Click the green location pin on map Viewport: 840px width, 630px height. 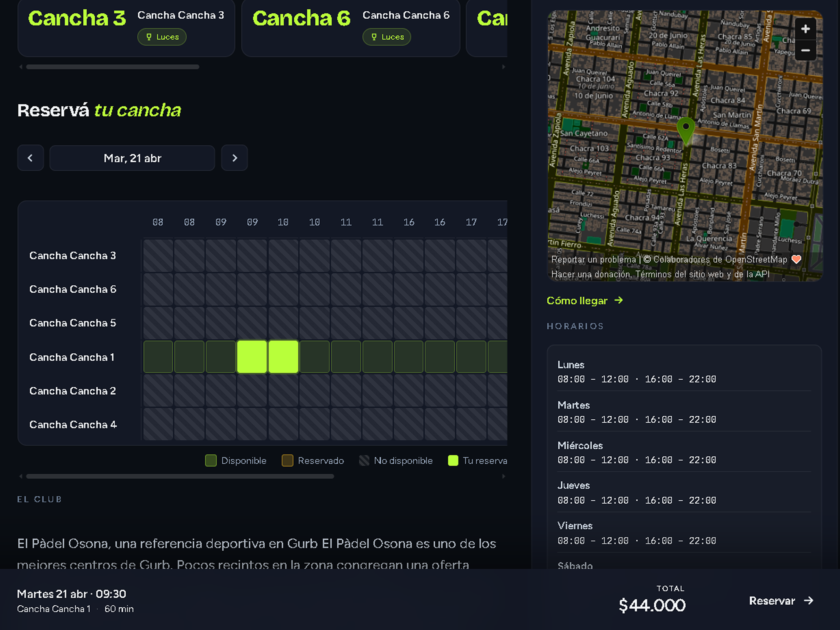click(686, 130)
